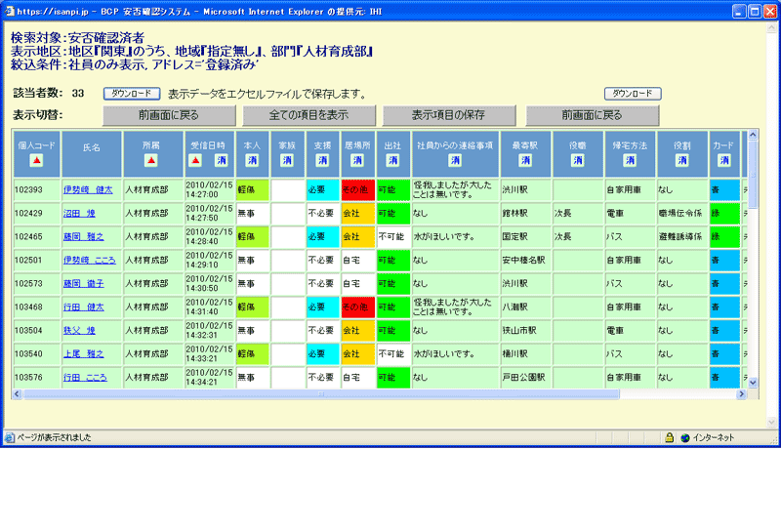Click the table horizontal scrollbar thumb

321,393
